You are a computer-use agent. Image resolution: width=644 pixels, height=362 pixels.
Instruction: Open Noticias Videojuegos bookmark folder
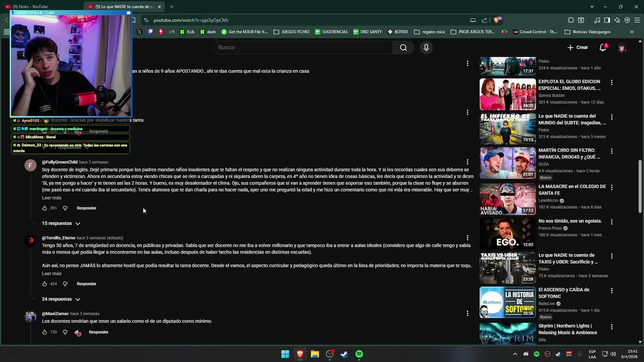pyautogui.click(x=587, y=32)
